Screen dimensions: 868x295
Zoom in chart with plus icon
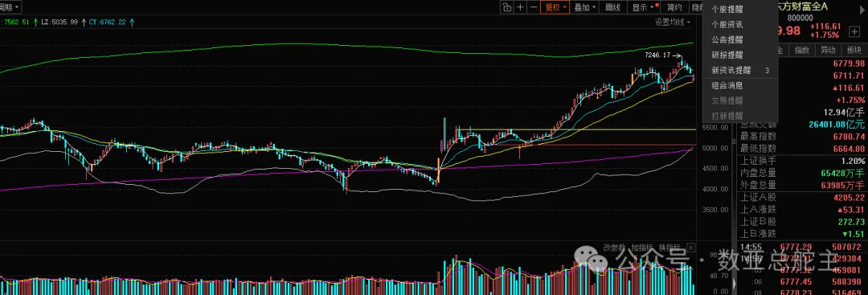click(x=520, y=7)
